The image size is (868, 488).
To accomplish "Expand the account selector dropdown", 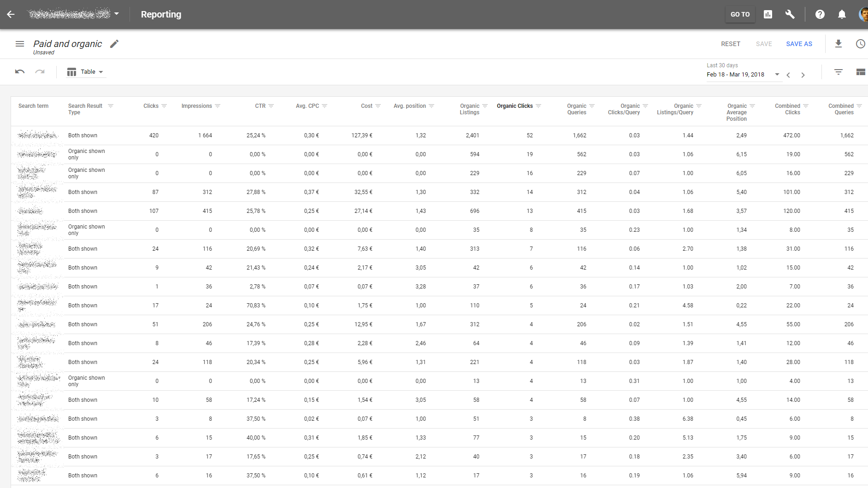I will [117, 14].
